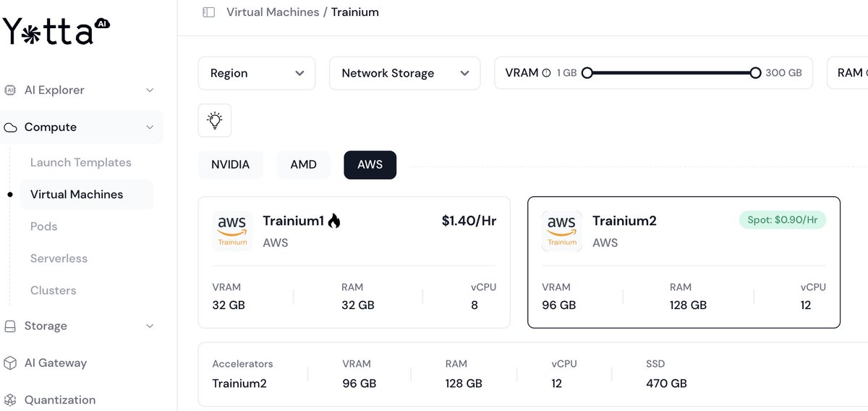Click the lightbulb suggestion button
The width and height of the screenshot is (868, 411).
point(215,120)
